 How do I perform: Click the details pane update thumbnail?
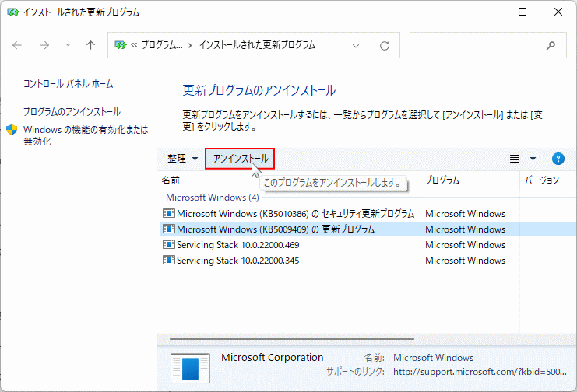pos(190,368)
